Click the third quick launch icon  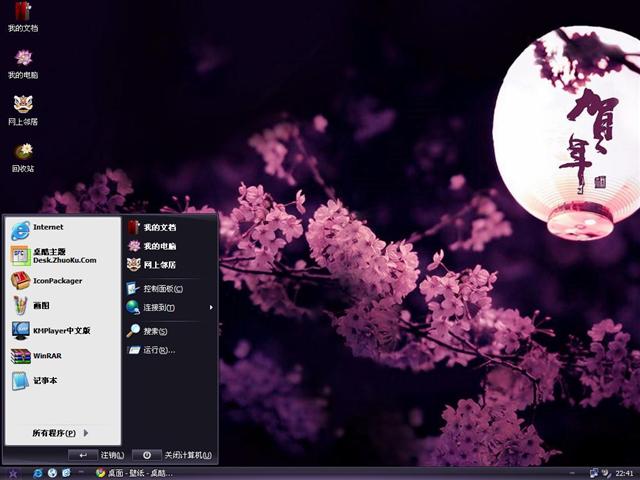tap(66, 473)
